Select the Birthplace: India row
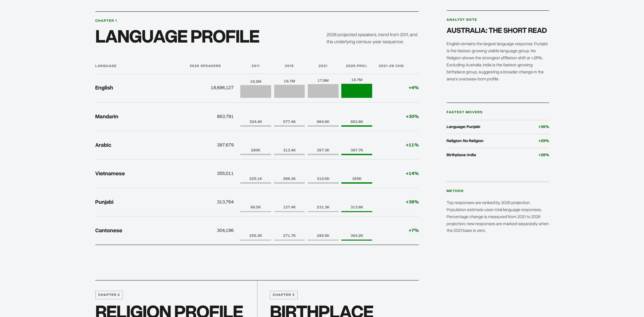Image resolution: width=644 pixels, height=317 pixels. pyautogui.click(x=498, y=155)
